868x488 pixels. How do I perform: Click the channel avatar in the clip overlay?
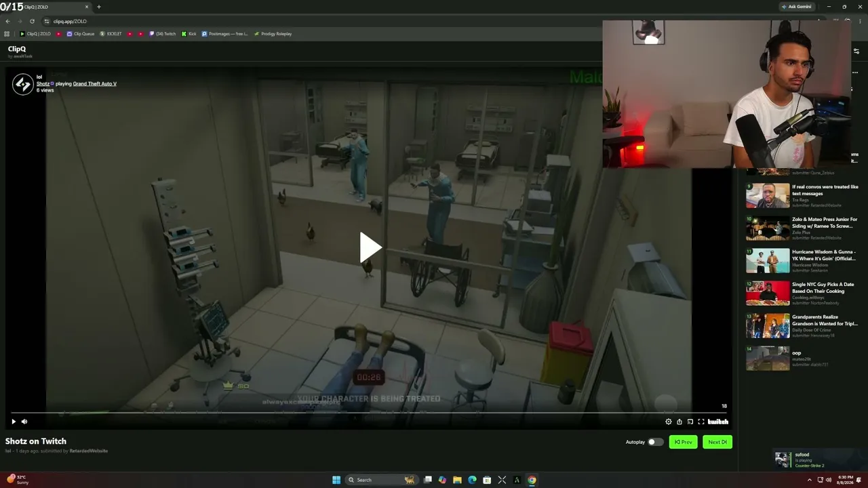tap(23, 84)
